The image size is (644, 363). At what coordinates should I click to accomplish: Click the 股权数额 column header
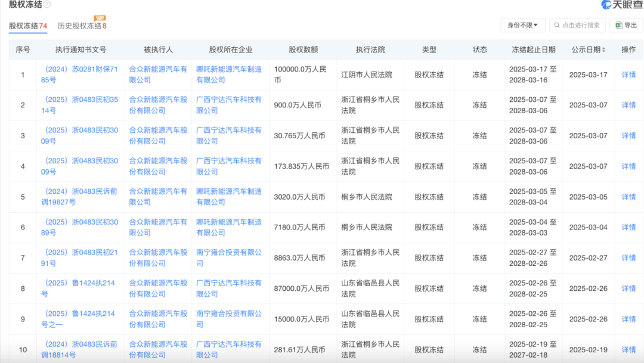(x=303, y=49)
